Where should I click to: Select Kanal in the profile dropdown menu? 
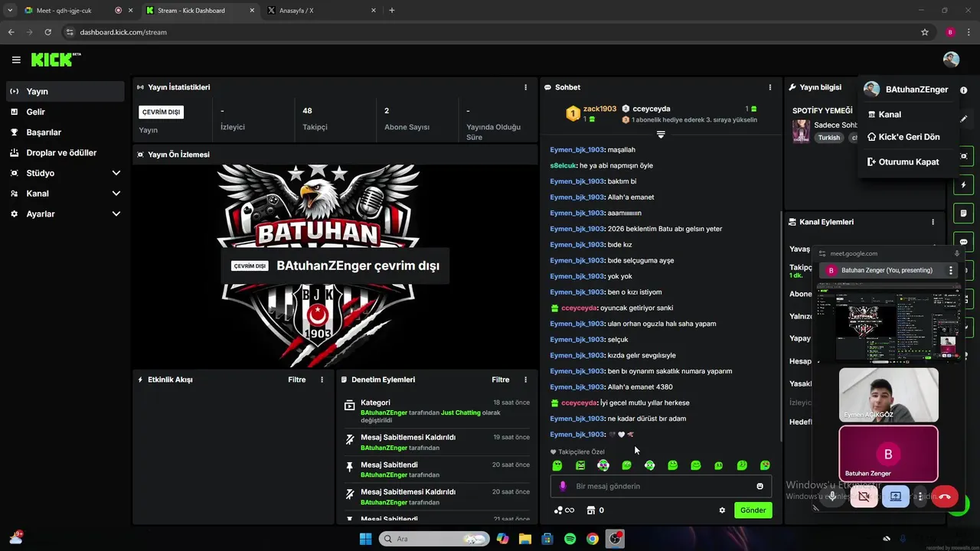point(908,115)
